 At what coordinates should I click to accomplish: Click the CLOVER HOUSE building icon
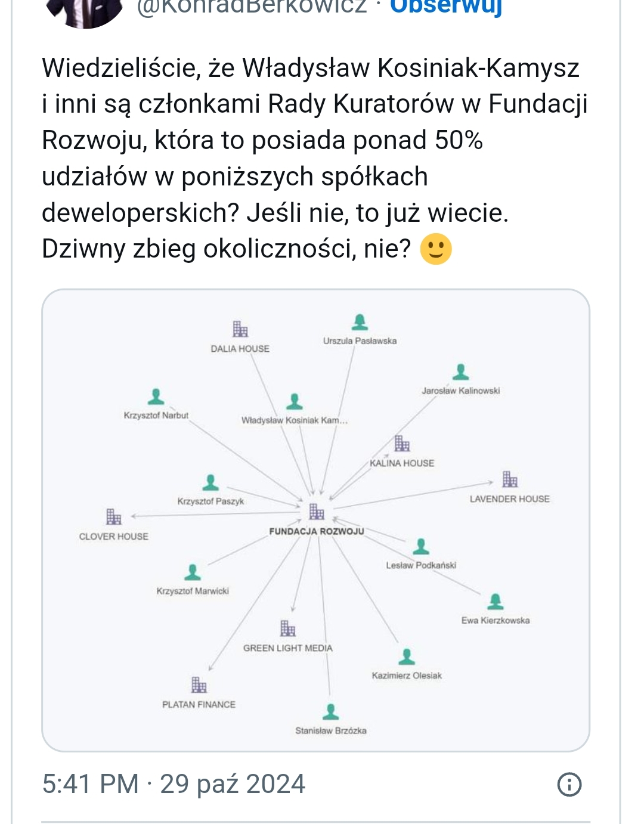tap(113, 516)
